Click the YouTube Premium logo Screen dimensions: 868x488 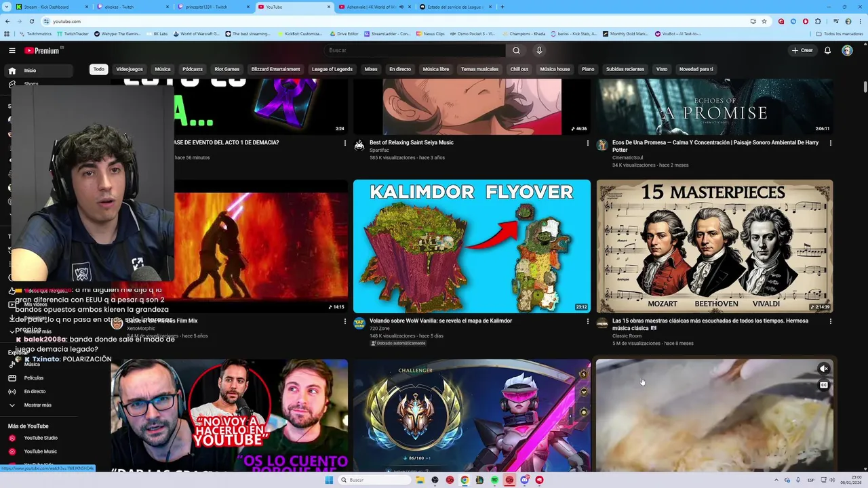pyautogui.click(x=43, y=50)
